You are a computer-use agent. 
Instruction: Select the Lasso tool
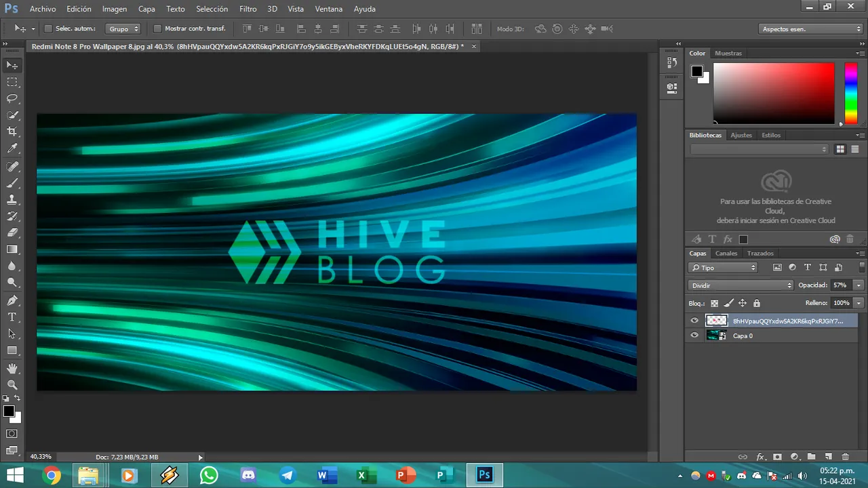tap(12, 99)
